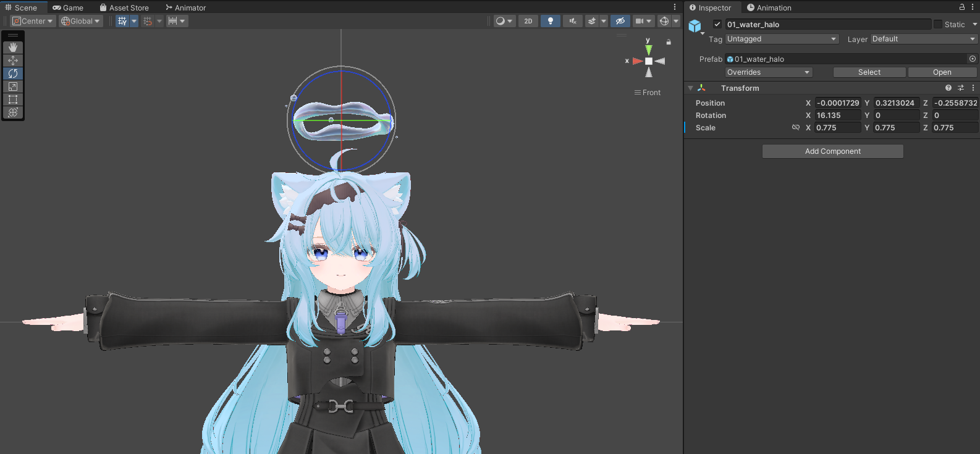The image size is (980, 454).
Task: Mute scene audio with speaker icon
Action: pos(573,21)
